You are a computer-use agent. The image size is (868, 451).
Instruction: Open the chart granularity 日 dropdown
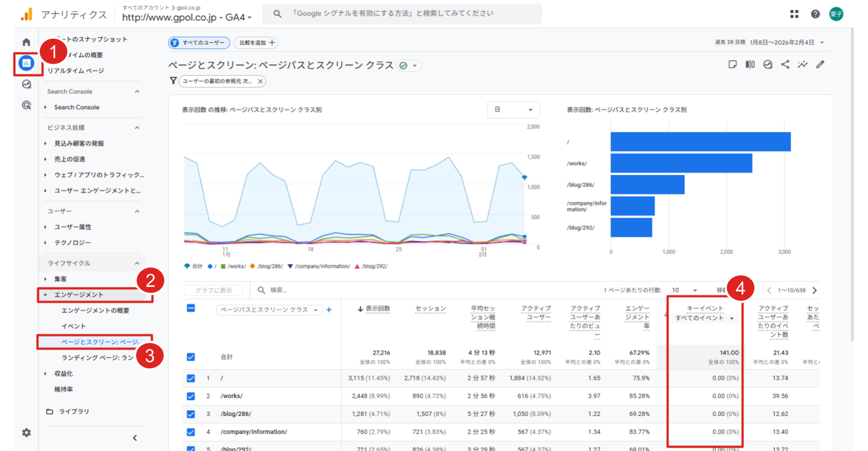click(513, 110)
